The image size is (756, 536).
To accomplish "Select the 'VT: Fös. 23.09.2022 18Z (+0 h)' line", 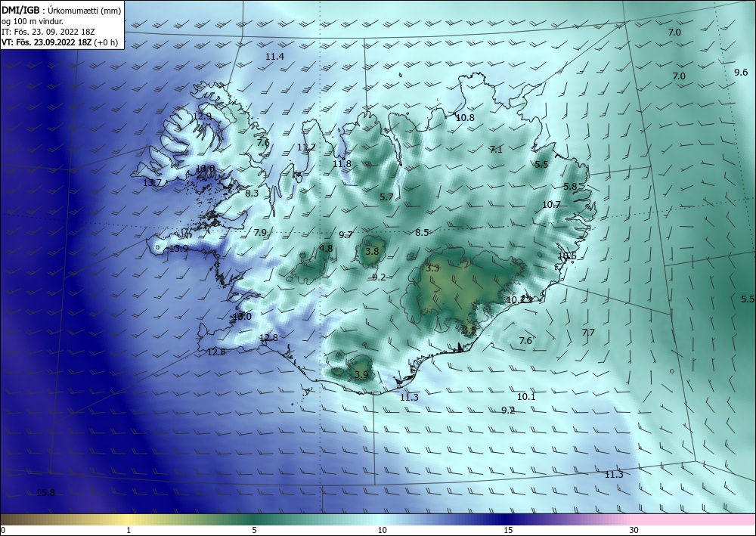I will [x=59, y=42].
